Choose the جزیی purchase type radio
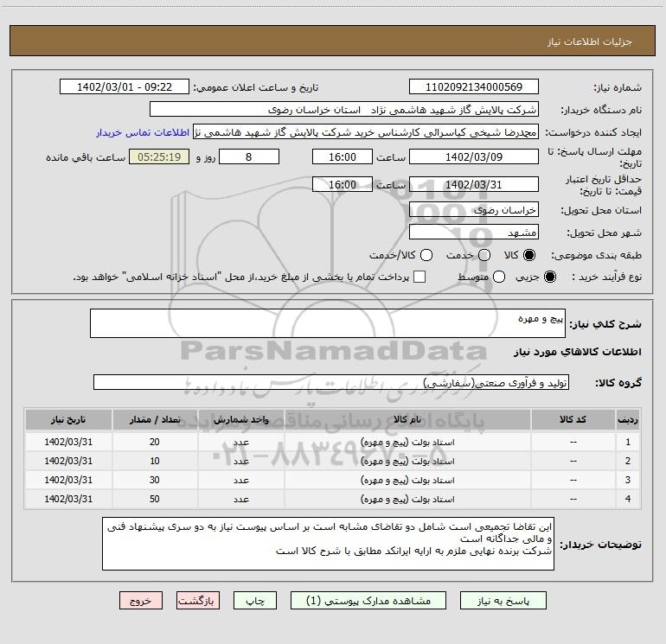 (x=549, y=277)
